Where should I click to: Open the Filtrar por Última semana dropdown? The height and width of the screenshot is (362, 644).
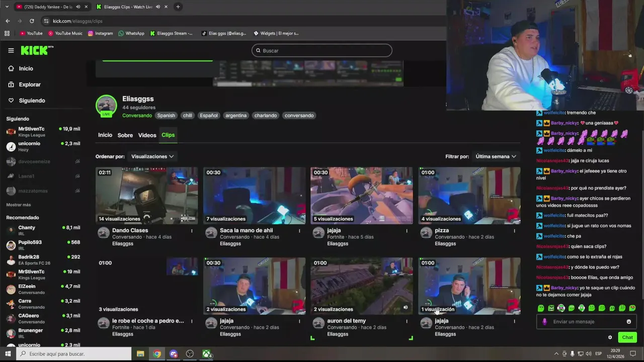coord(496,156)
